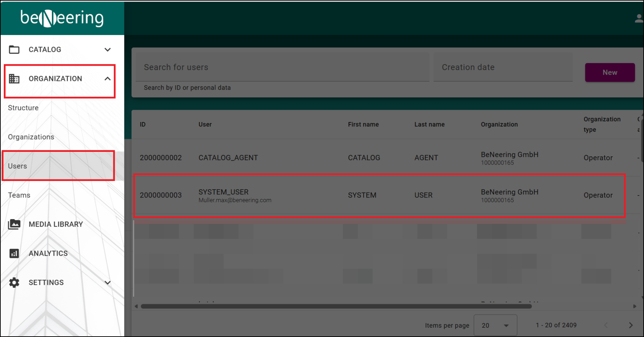The height and width of the screenshot is (337, 644).
Task: Select Organizations in the sidebar
Action: (x=31, y=137)
